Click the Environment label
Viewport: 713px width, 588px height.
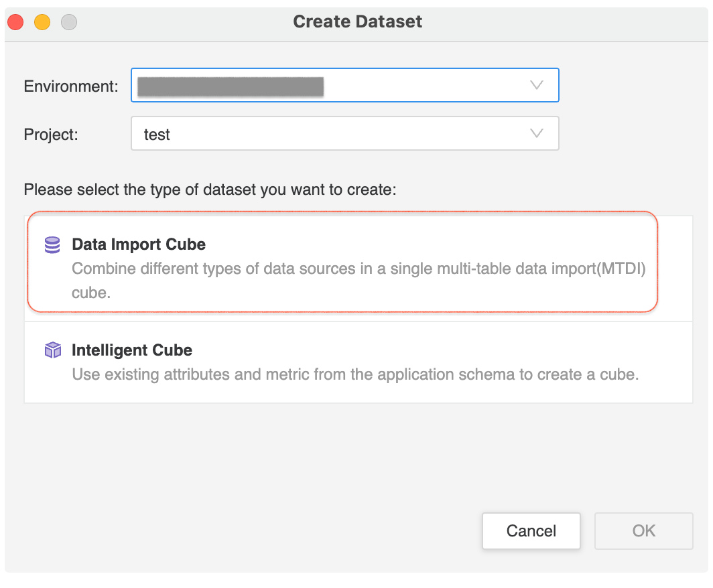pos(71,86)
